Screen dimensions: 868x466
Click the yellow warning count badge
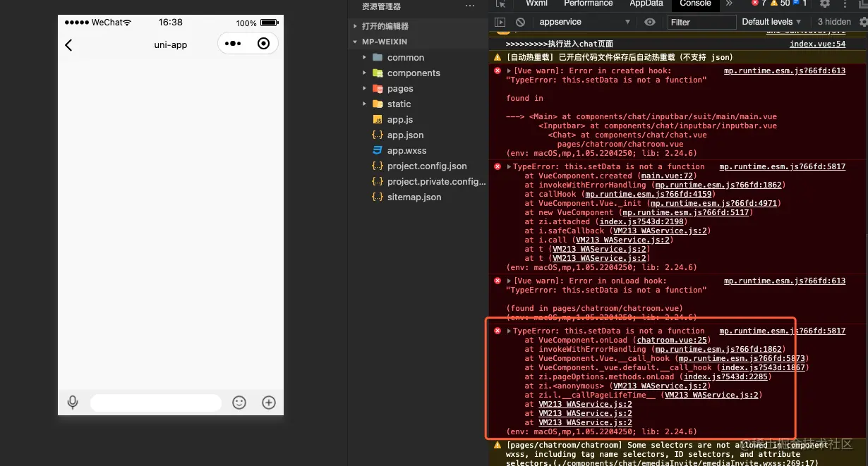pyautogui.click(x=780, y=4)
